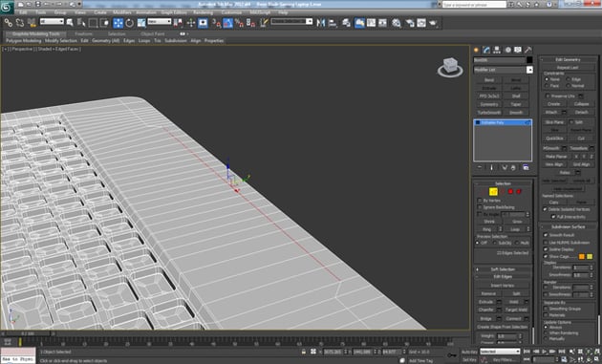
Task: Click the TurboSmooth modifier button
Action: [489, 113]
